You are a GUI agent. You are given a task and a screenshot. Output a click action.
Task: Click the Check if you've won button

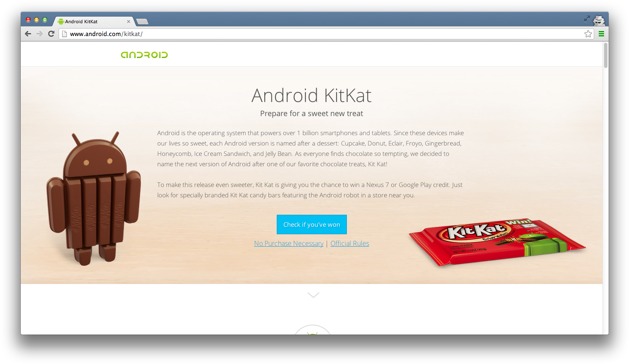click(312, 224)
